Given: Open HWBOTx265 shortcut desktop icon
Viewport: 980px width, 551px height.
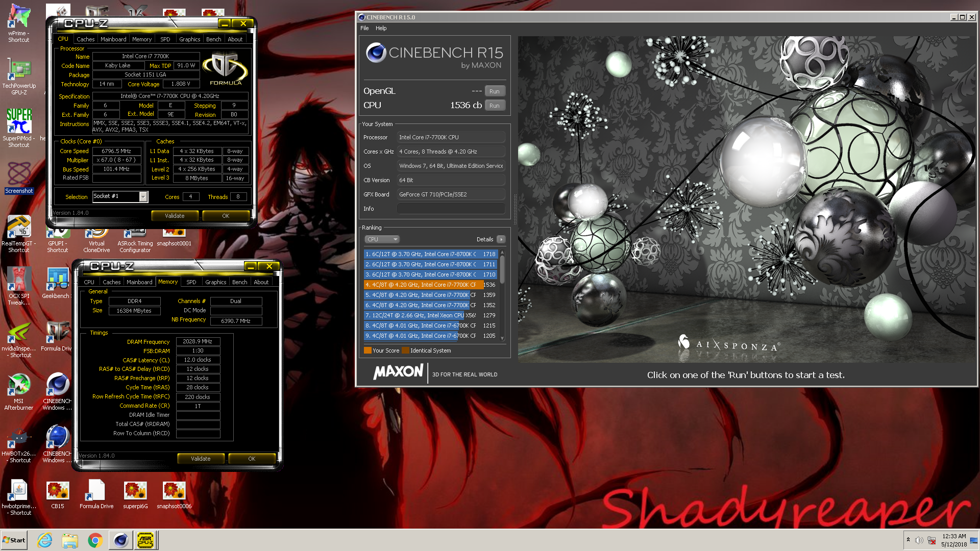Looking at the screenshot, I should pos(19,444).
